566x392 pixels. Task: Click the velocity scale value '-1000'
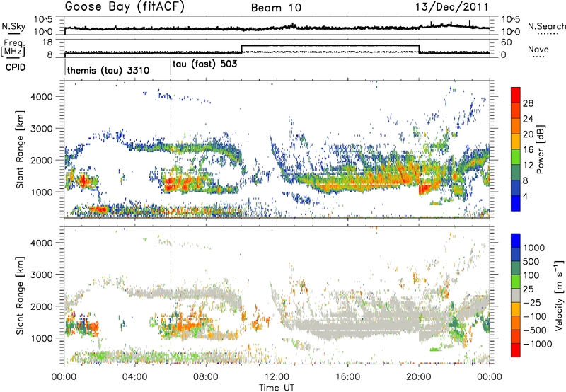point(537,344)
